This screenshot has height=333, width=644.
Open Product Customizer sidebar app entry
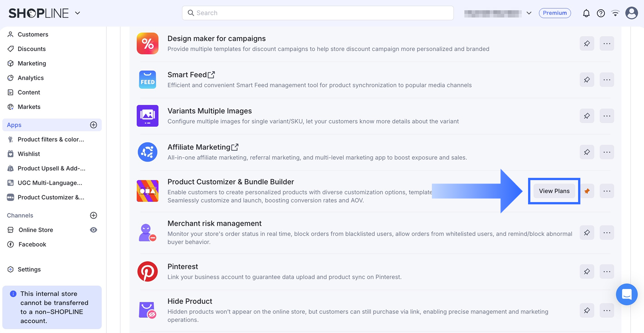(x=51, y=197)
